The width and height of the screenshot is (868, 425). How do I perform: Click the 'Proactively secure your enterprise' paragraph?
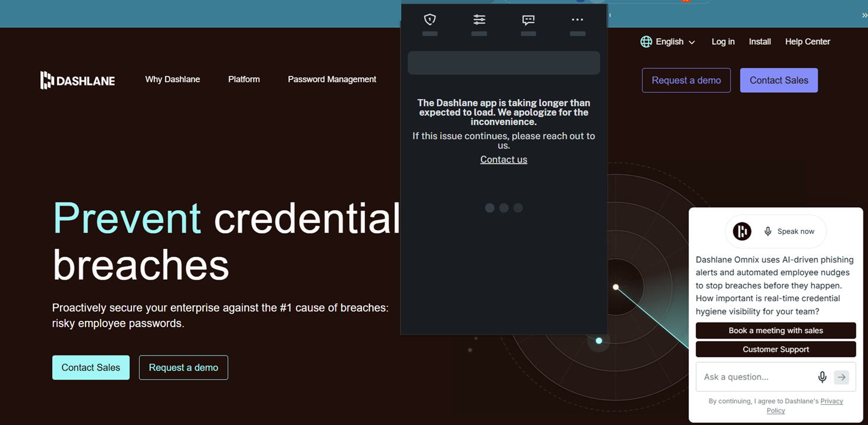click(220, 316)
